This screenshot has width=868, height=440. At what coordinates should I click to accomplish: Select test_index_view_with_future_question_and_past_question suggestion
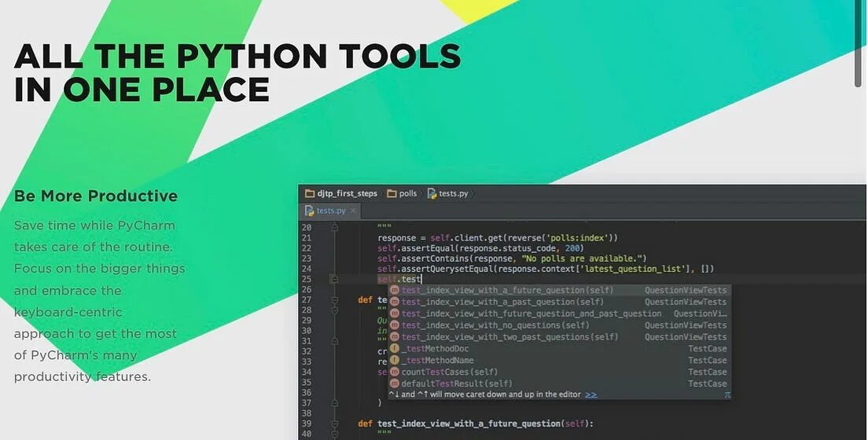558,313
